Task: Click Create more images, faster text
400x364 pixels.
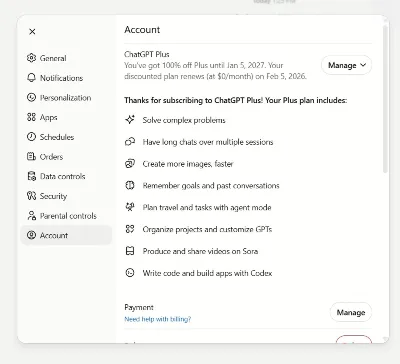Action: coord(188,164)
